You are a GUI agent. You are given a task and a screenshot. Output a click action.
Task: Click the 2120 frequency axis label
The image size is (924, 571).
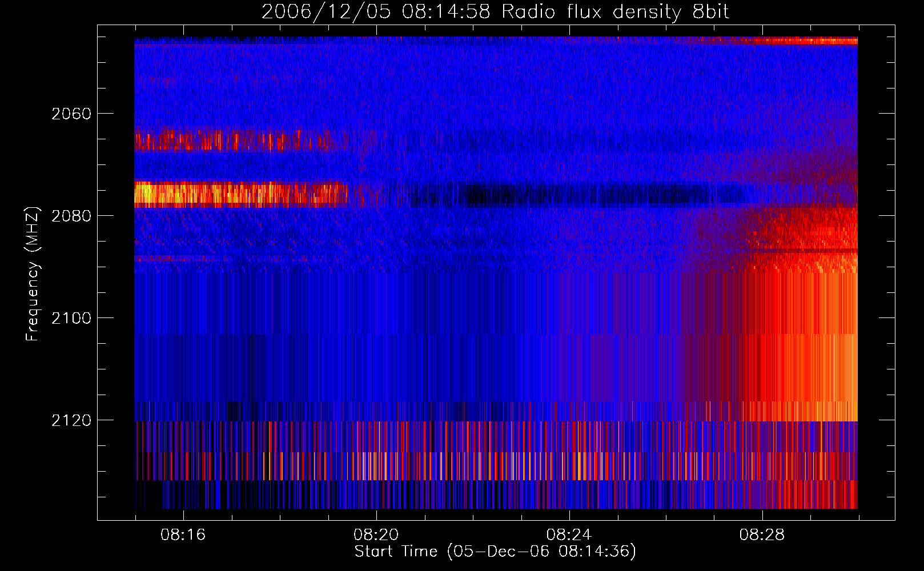click(x=71, y=420)
